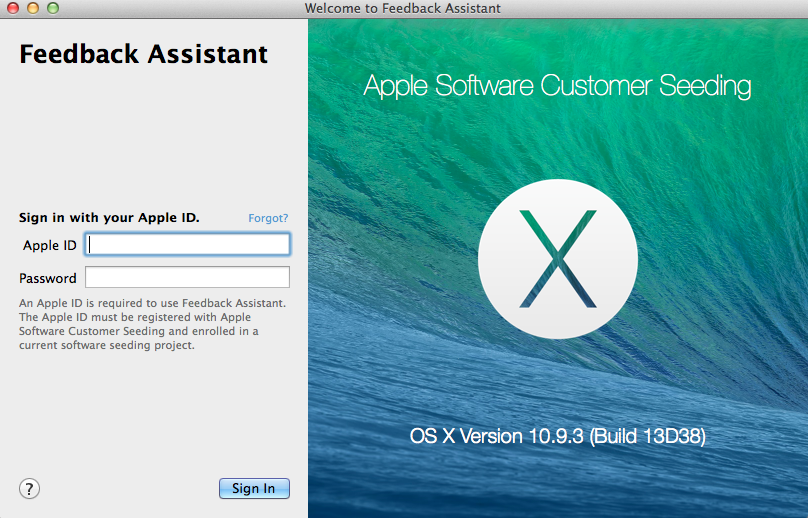Click the "Password" field label

click(48, 278)
